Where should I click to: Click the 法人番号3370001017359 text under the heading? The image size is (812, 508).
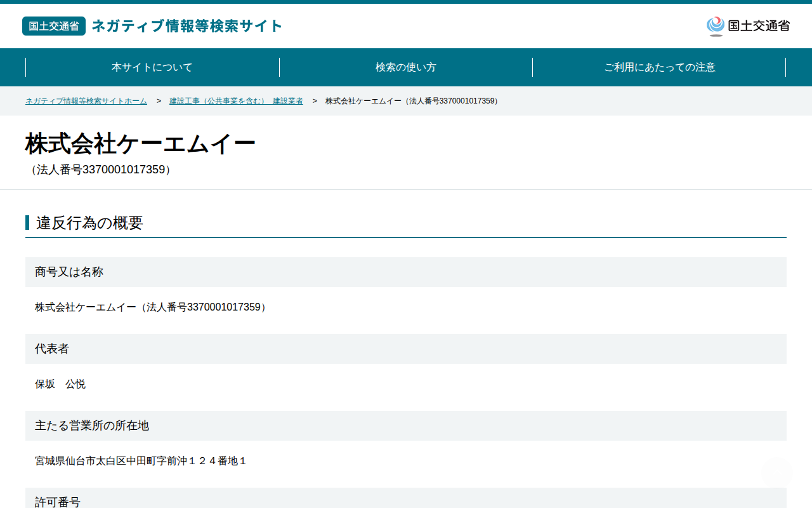click(x=100, y=170)
